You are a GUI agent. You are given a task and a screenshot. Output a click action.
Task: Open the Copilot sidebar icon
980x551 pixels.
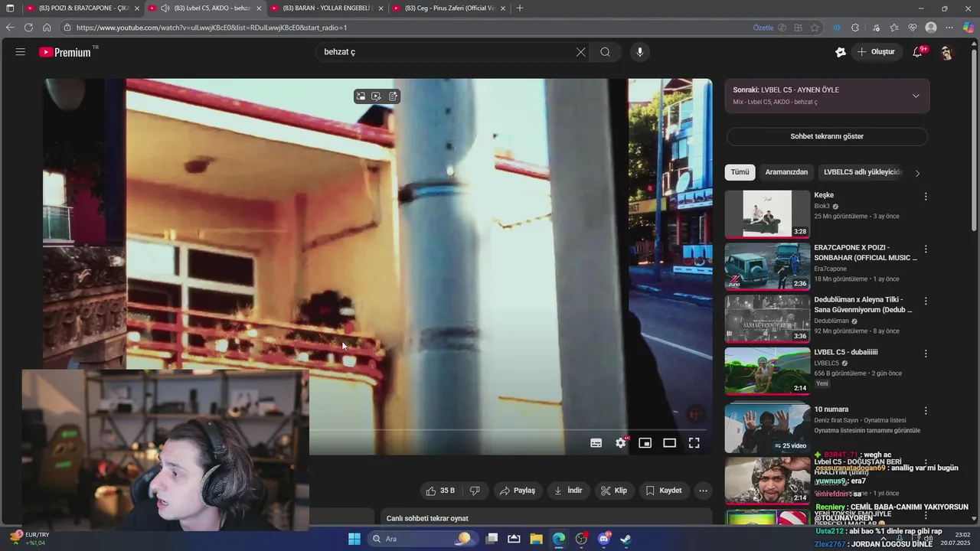(x=968, y=28)
